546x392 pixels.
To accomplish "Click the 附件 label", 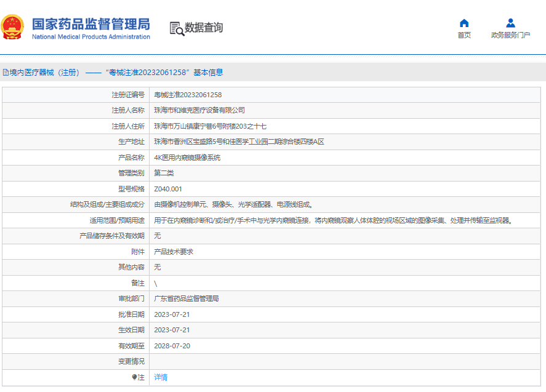I will pos(138,252).
